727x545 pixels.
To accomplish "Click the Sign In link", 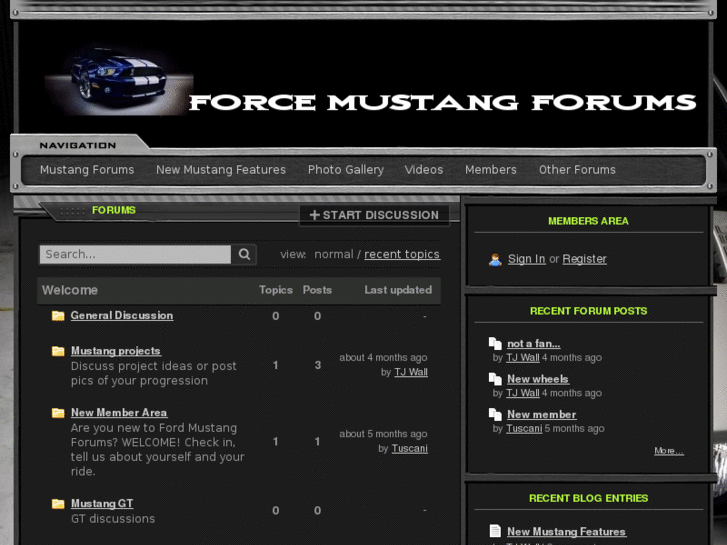I will coord(526,259).
